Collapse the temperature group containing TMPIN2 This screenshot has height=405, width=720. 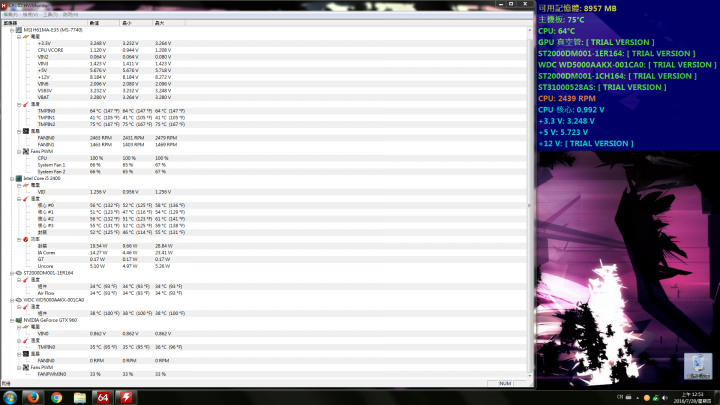point(19,104)
